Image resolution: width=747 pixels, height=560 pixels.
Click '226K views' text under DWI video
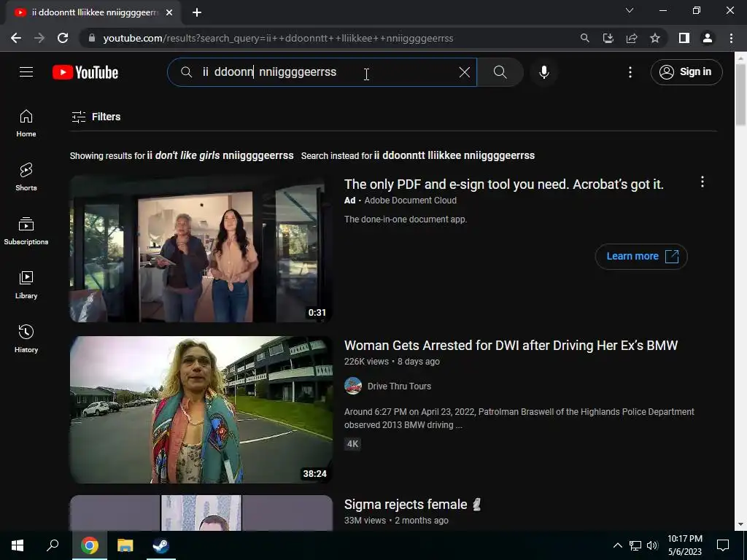366,362
